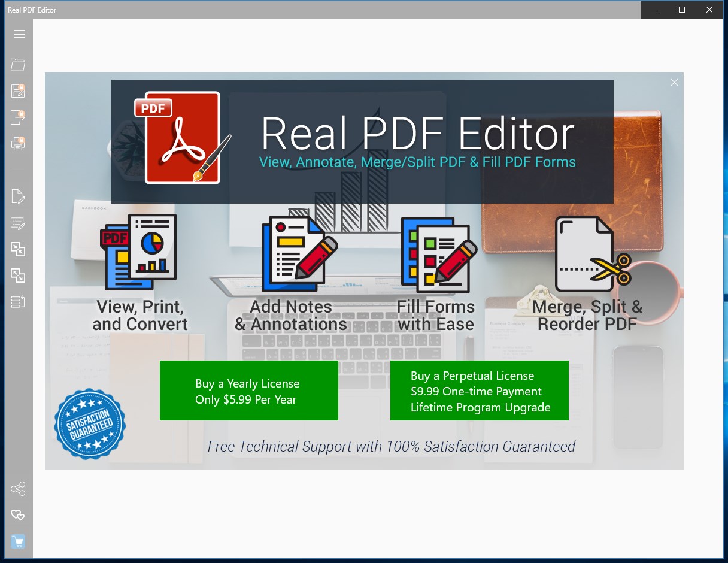728x563 pixels.
Task: Click Buy a Perpetual License button
Action: 480,391
